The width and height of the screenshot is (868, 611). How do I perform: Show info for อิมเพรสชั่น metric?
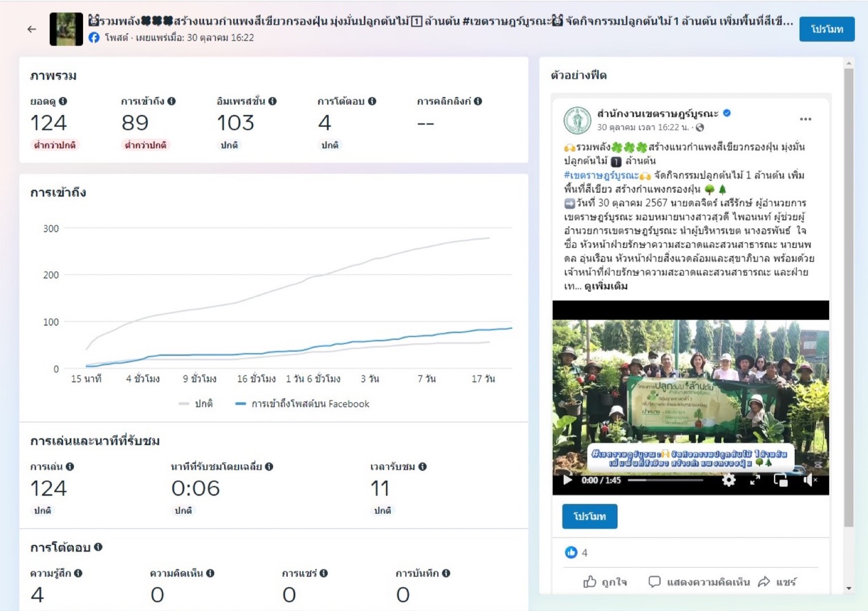click(272, 101)
